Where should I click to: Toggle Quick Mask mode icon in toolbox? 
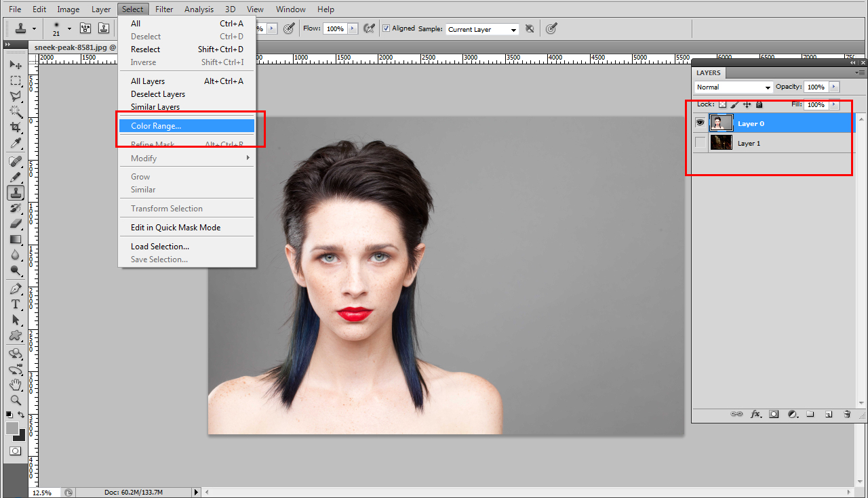tap(15, 451)
